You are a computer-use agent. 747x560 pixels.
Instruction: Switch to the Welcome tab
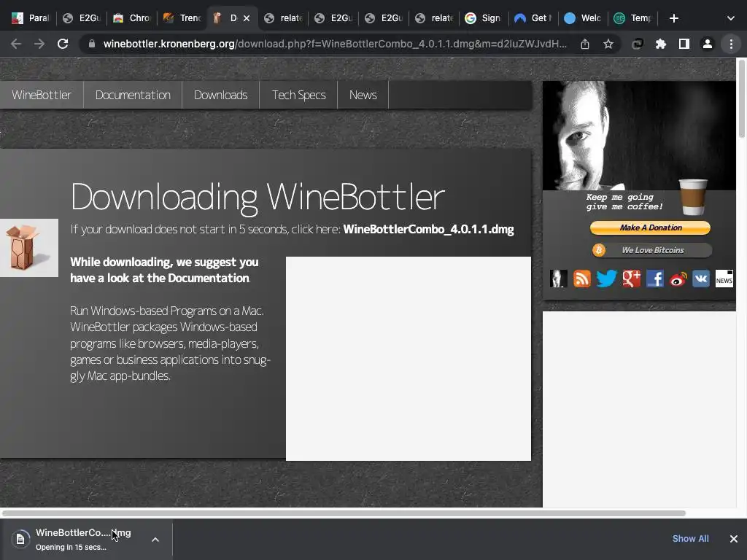[583, 18]
